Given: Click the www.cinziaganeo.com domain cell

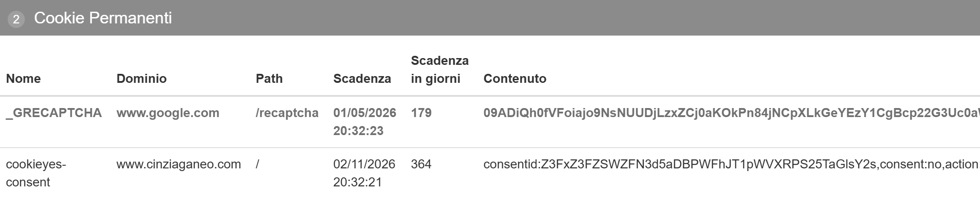Looking at the screenshot, I should point(179,164).
